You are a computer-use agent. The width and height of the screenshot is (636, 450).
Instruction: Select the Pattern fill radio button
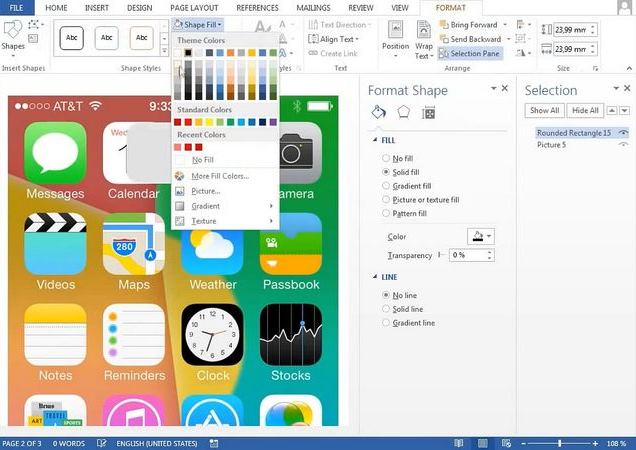click(386, 213)
